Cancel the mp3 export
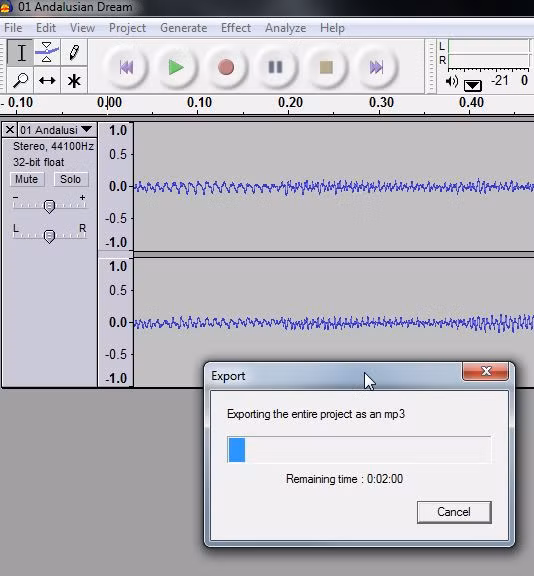The width and height of the screenshot is (534, 576). point(454,512)
